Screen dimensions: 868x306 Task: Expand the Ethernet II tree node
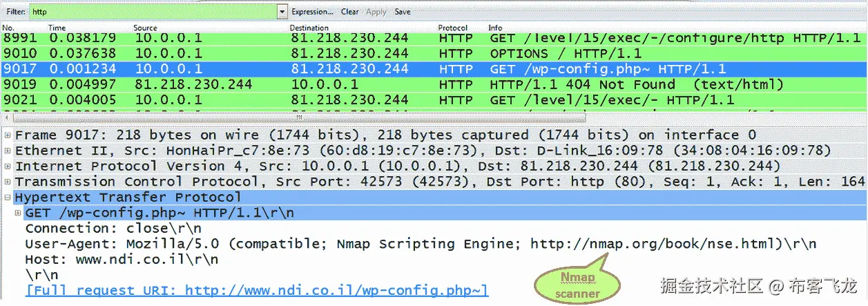coord(8,151)
